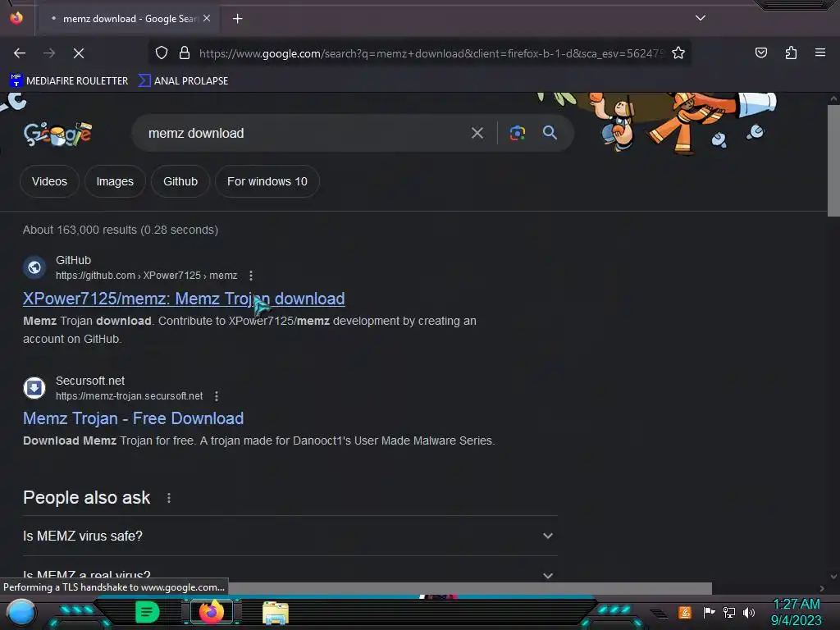Click the page address bar URL
Image resolution: width=840 pixels, height=630 pixels.
(x=431, y=53)
